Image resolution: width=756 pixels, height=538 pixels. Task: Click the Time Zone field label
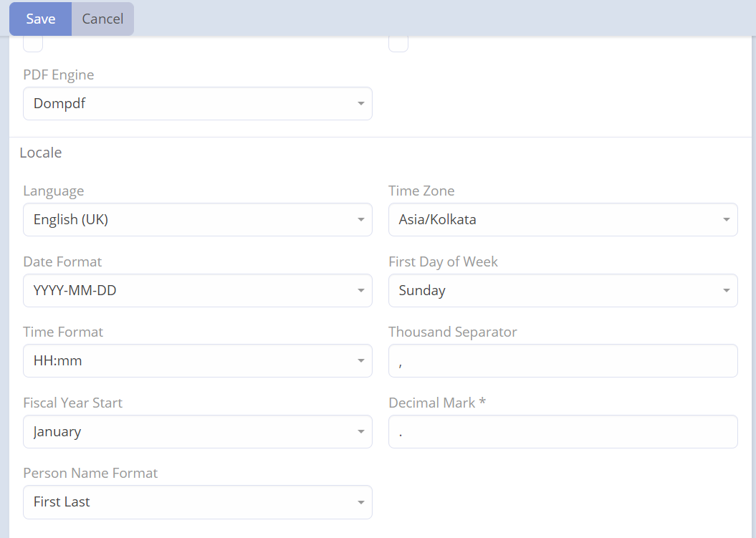coord(421,191)
